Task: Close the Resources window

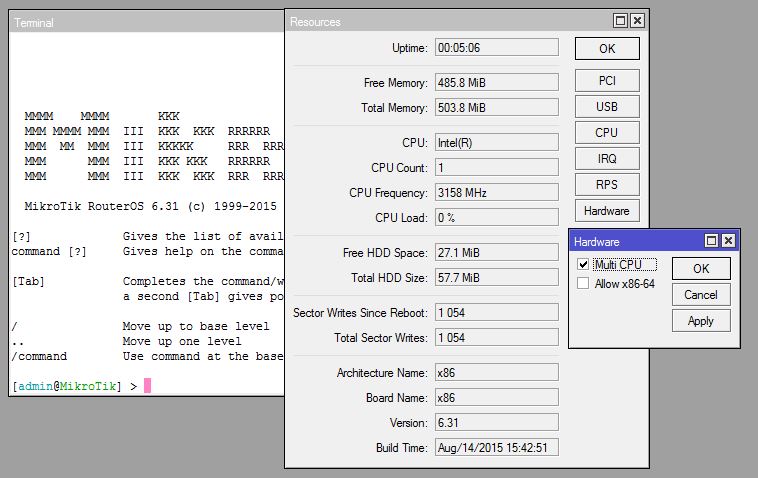Action: [637, 21]
